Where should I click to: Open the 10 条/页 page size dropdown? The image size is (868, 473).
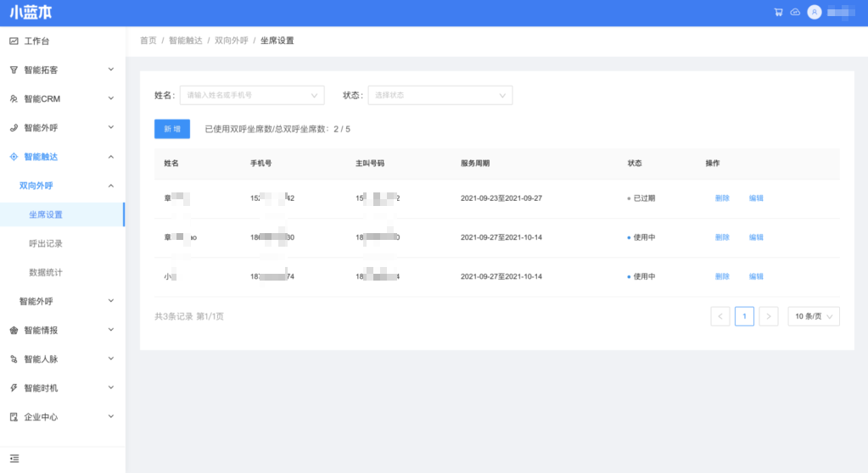(x=814, y=316)
